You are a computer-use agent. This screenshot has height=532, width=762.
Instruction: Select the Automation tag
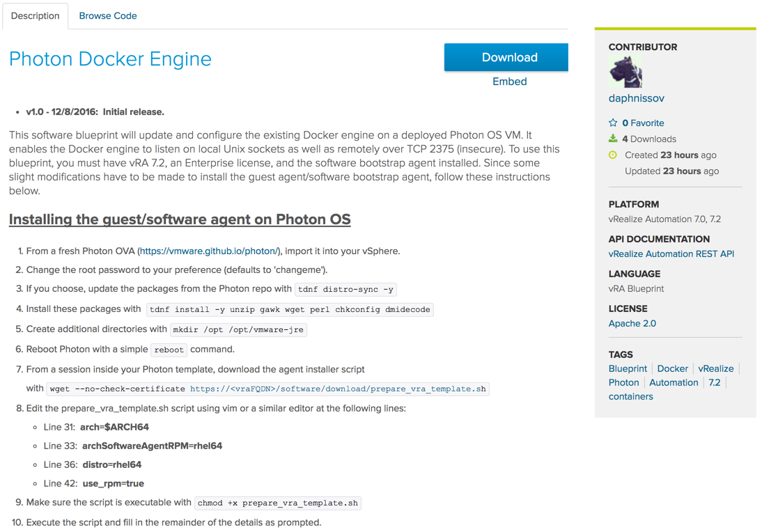[x=674, y=382]
